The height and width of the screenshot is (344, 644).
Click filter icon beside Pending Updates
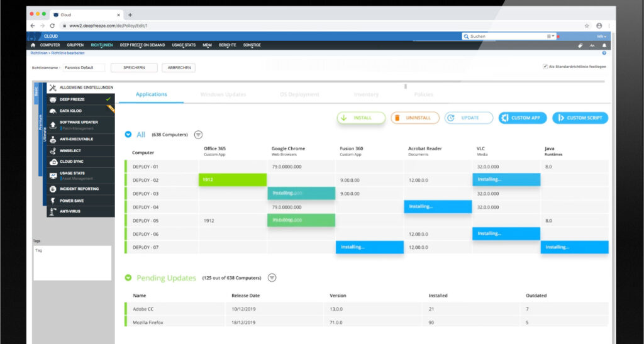(272, 277)
